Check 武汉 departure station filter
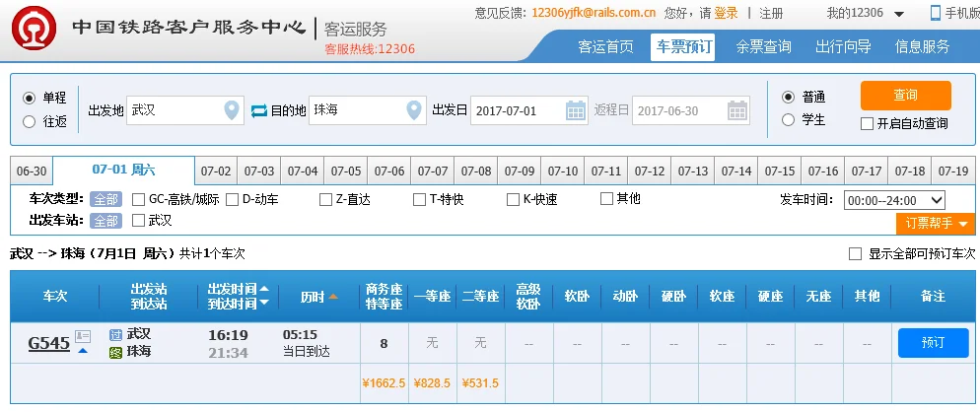980x412 pixels. tap(139, 220)
